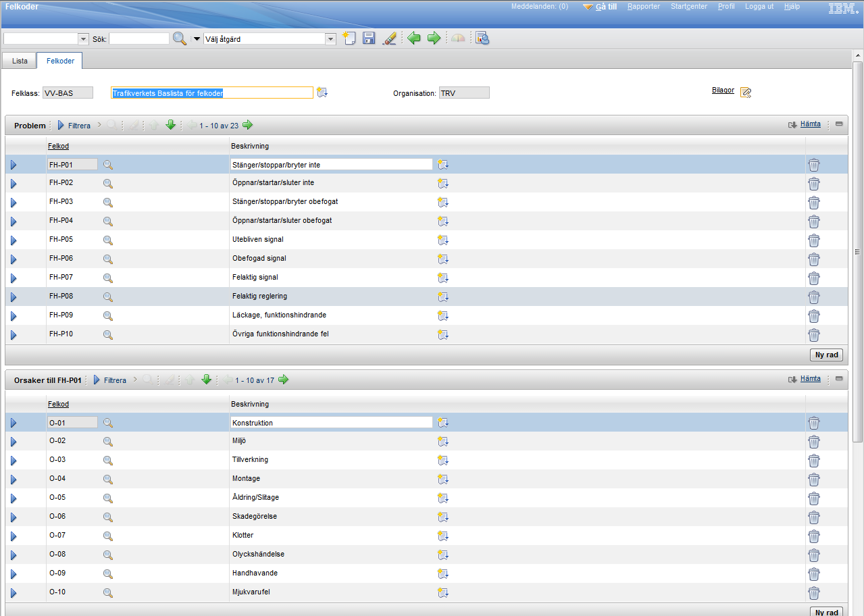Click the magnifier search icon in toolbar
The height and width of the screenshot is (616, 864).
pyautogui.click(x=179, y=38)
